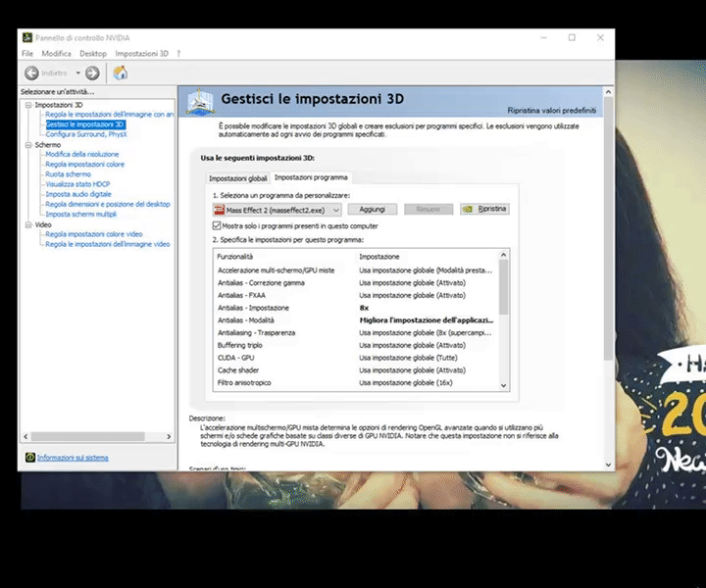The height and width of the screenshot is (588, 706).
Task: Select 'CUDA - GPU' row
Action: pyautogui.click(x=356, y=358)
